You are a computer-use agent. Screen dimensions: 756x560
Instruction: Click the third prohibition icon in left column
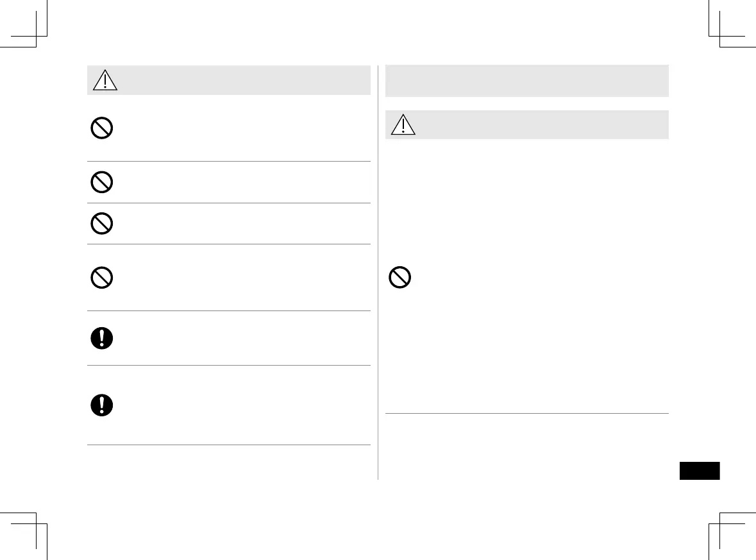[102, 223]
